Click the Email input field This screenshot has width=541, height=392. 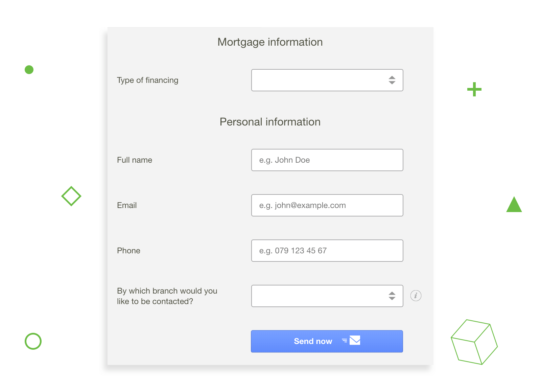tap(327, 205)
